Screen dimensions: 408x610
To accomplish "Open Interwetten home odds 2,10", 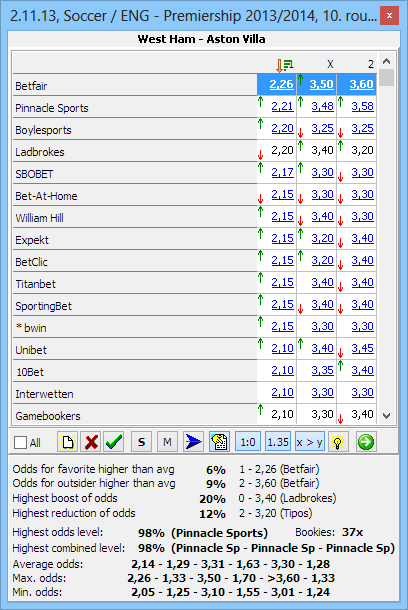I will [282, 392].
